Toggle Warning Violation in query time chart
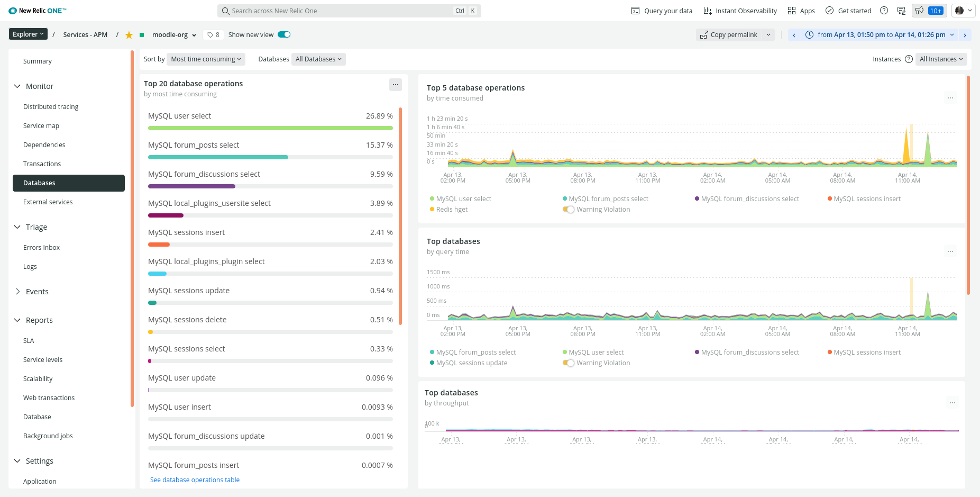980x497 pixels. [x=569, y=363]
